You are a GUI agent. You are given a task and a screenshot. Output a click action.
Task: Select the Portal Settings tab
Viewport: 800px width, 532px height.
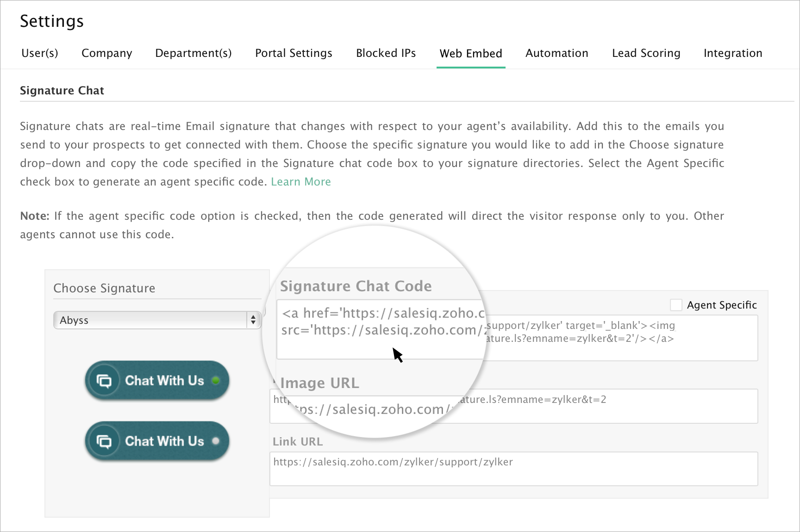pyautogui.click(x=294, y=53)
